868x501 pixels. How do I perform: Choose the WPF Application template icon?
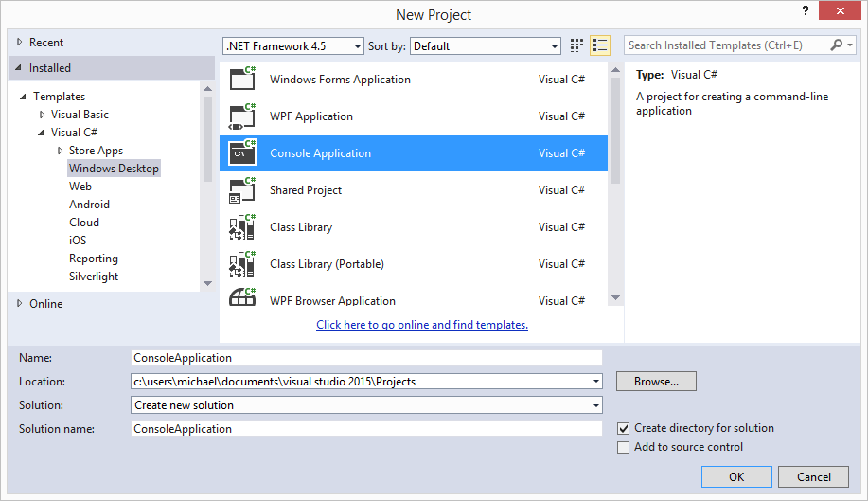click(x=242, y=116)
